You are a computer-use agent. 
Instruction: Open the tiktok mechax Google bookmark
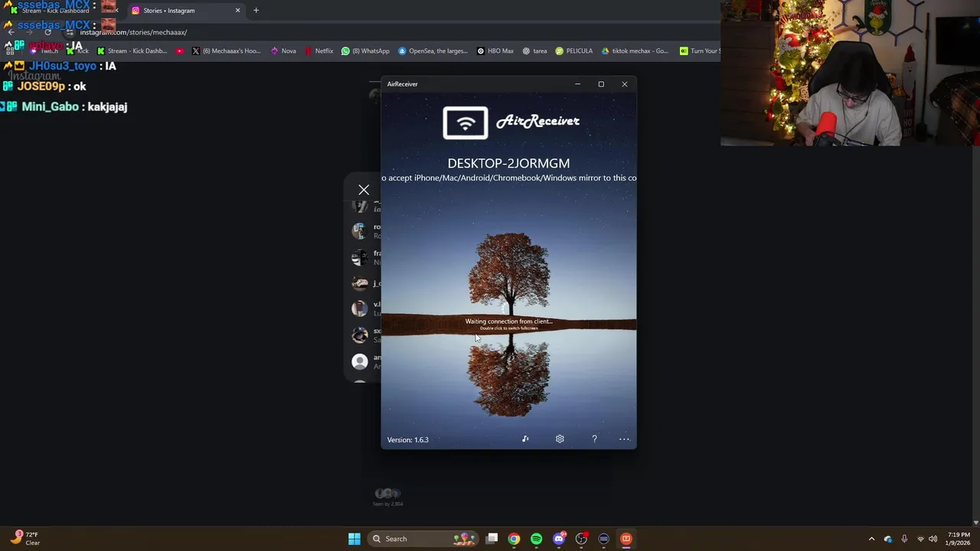point(635,51)
